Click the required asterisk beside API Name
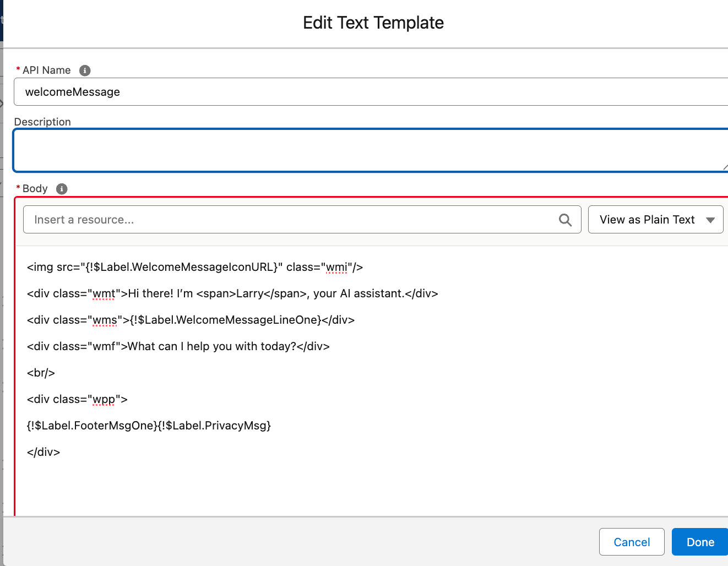The height and width of the screenshot is (566, 728). (x=18, y=70)
